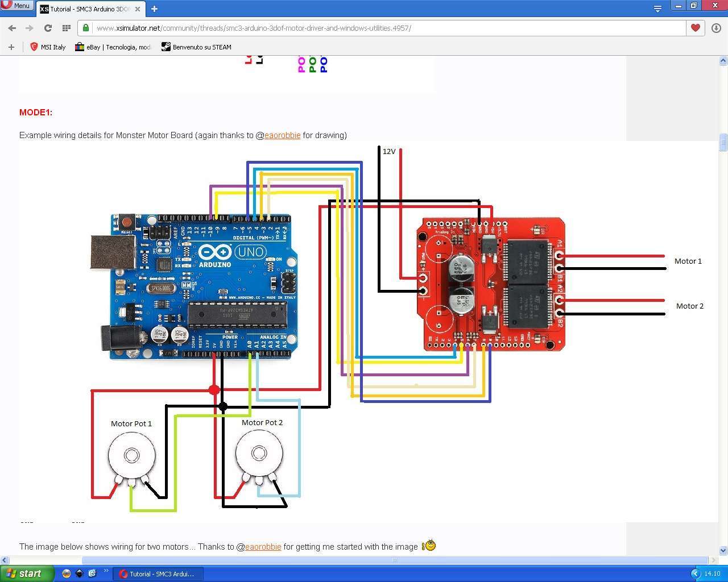Viewport: 728px width, 582px height.
Task: Switch to Tutorial - SMC3 taskbar window
Action: (158, 574)
